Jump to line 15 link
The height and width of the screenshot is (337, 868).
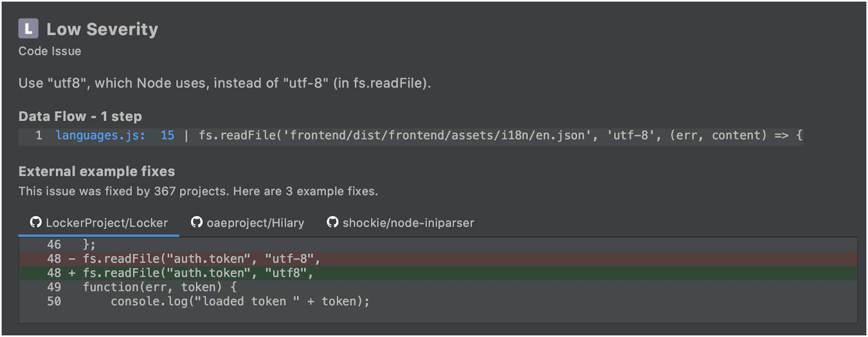coord(167,136)
